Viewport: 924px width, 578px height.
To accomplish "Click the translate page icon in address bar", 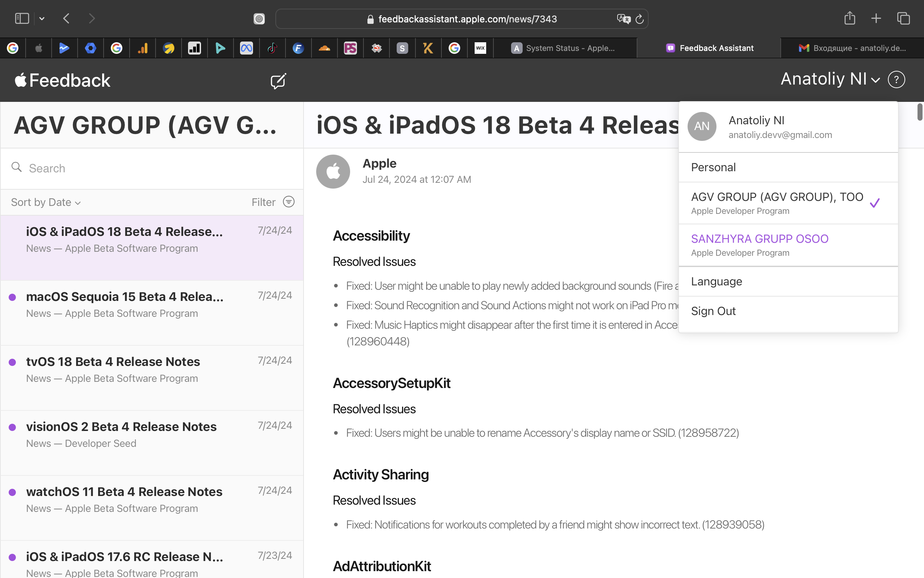I will [x=623, y=19].
